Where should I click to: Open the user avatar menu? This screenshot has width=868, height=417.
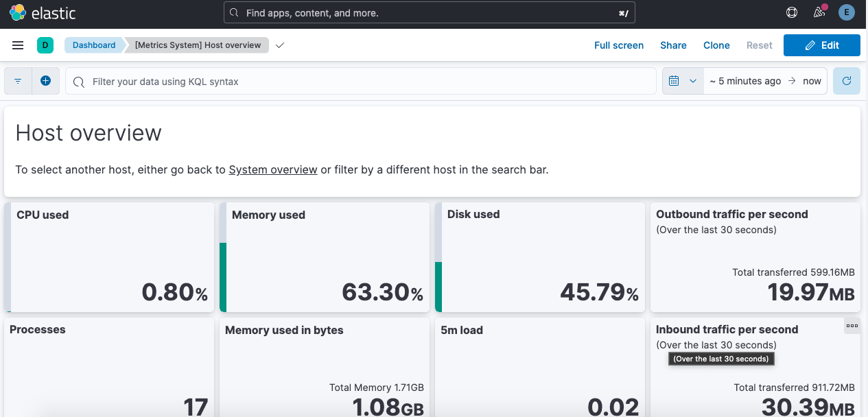click(847, 13)
